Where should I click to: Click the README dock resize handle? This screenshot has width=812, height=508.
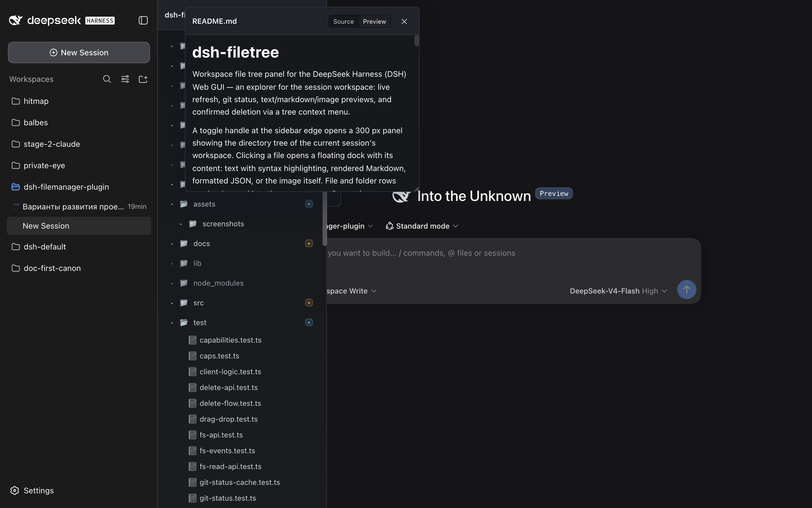tap(416, 189)
